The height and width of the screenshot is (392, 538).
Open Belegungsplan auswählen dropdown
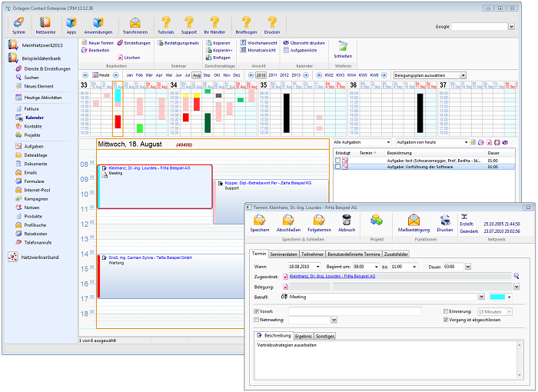463,75
